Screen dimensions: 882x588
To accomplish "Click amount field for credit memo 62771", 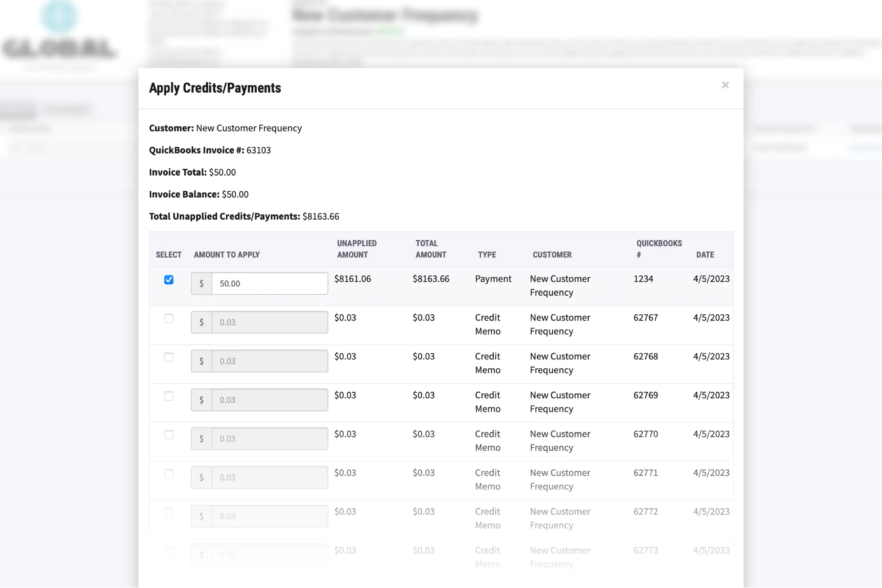I will (x=269, y=477).
